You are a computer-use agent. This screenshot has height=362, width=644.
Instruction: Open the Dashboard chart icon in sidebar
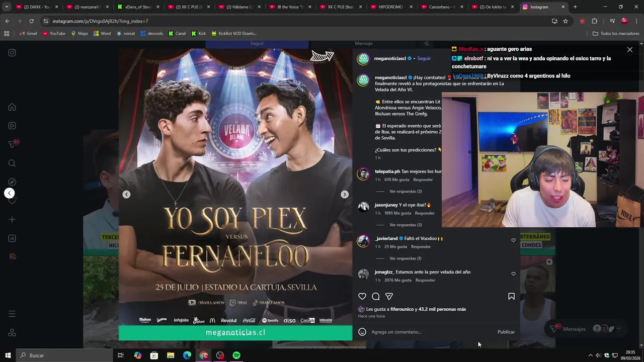point(12,238)
